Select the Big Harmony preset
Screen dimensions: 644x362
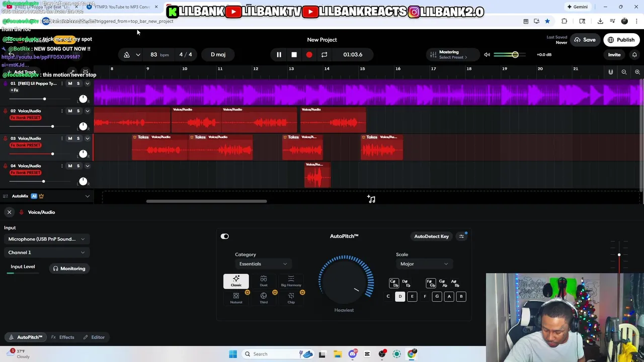pos(291,281)
